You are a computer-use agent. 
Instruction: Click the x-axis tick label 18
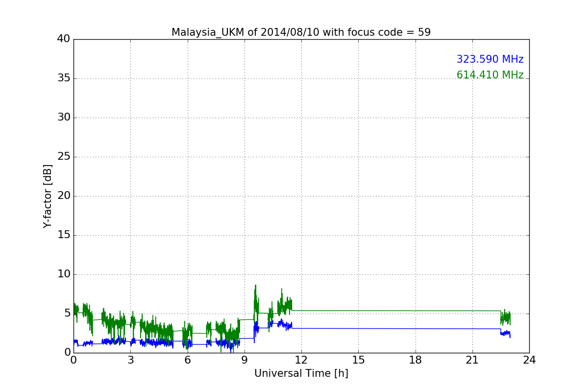tap(416, 360)
